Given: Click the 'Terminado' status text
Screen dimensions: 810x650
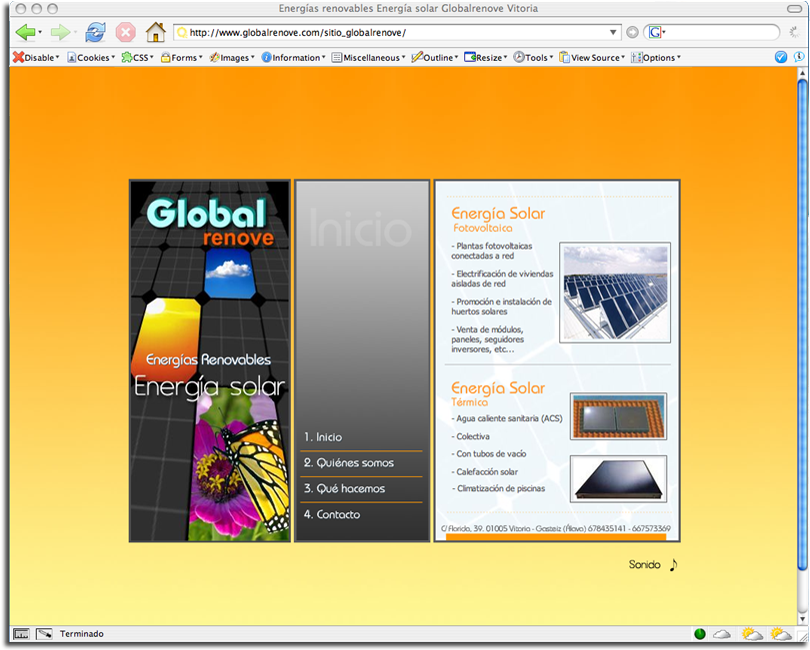Looking at the screenshot, I should (82, 634).
